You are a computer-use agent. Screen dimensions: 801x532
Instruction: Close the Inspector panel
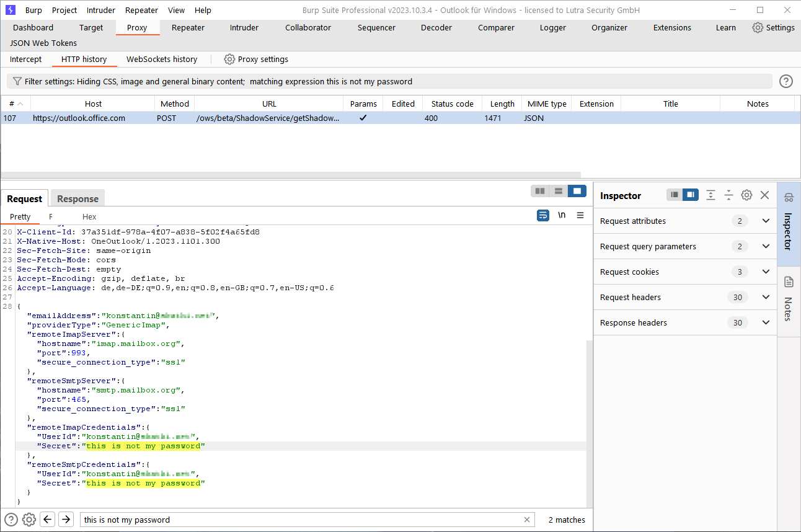point(764,195)
